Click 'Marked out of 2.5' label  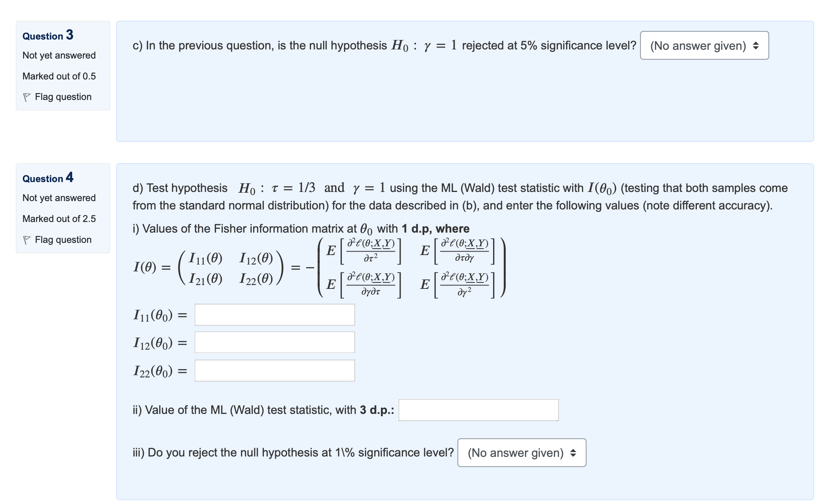click(x=59, y=219)
